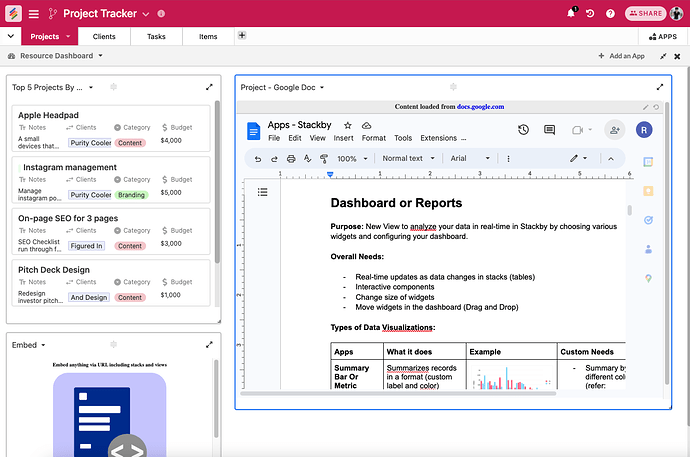Image resolution: width=690 pixels, height=457 pixels.
Task: Star the Apps - Stackby document
Action: [x=348, y=125]
